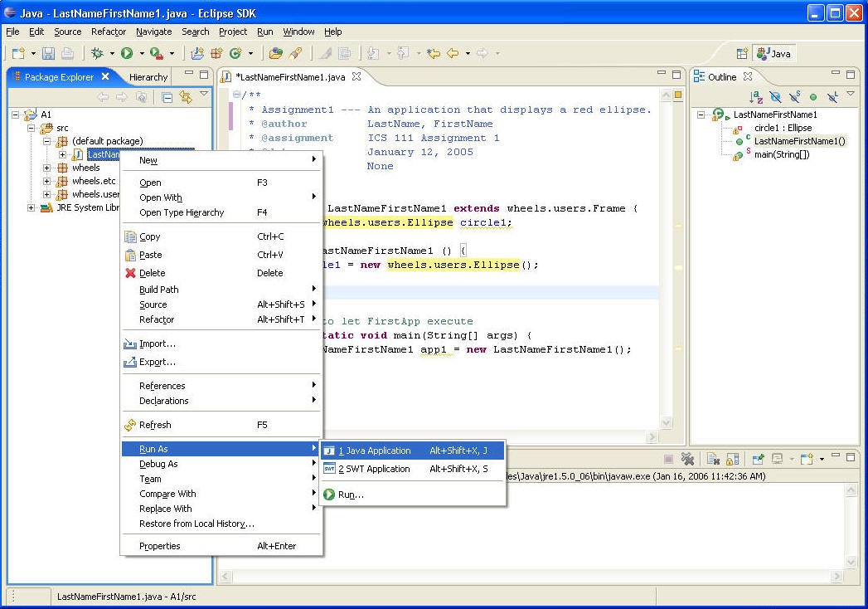
Task: Click the Debug bug icon in toolbar
Action: pyautogui.click(x=98, y=53)
